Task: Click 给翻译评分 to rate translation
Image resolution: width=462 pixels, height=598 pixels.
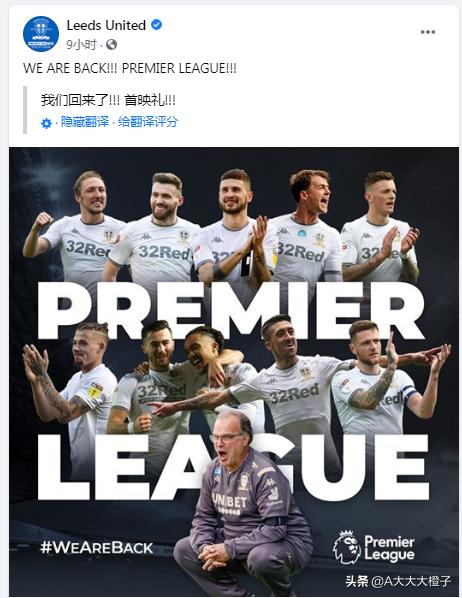Action: (148, 122)
